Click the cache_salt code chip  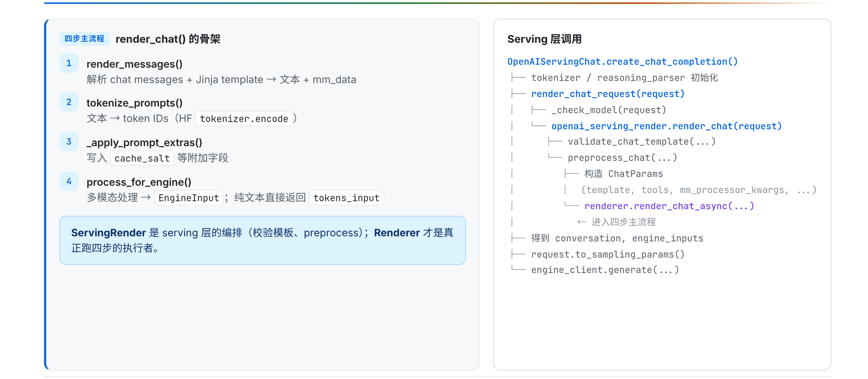(142, 158)
